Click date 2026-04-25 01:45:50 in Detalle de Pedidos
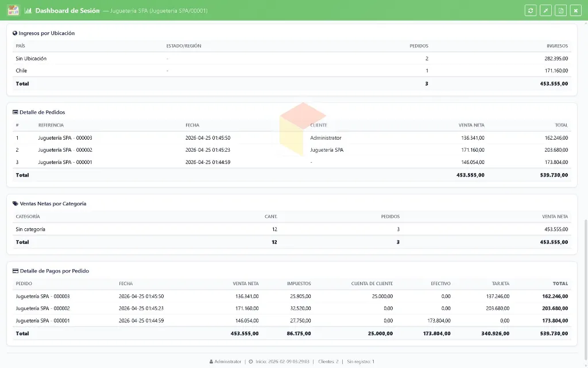588x368 pixels. click(x=208, y=138)
